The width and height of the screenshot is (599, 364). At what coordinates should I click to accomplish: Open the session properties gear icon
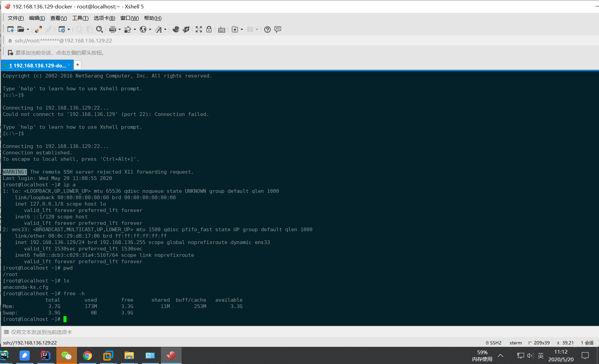(x=62, y=29)
